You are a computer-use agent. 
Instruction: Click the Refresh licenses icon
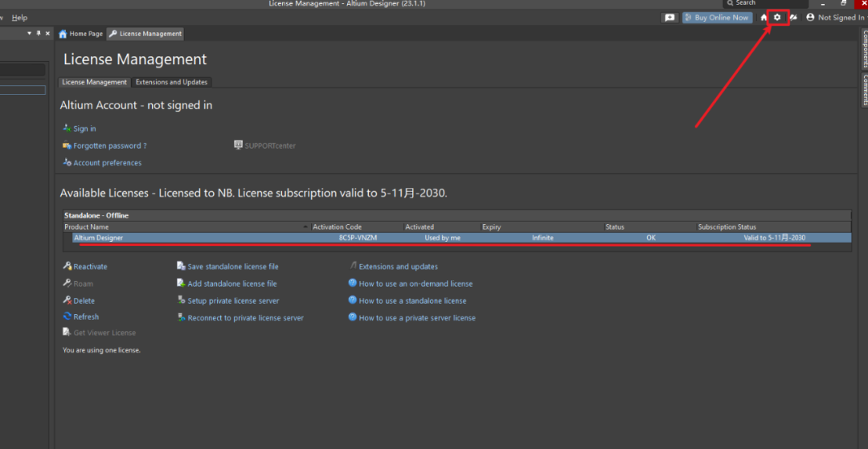tap(68, 317)
